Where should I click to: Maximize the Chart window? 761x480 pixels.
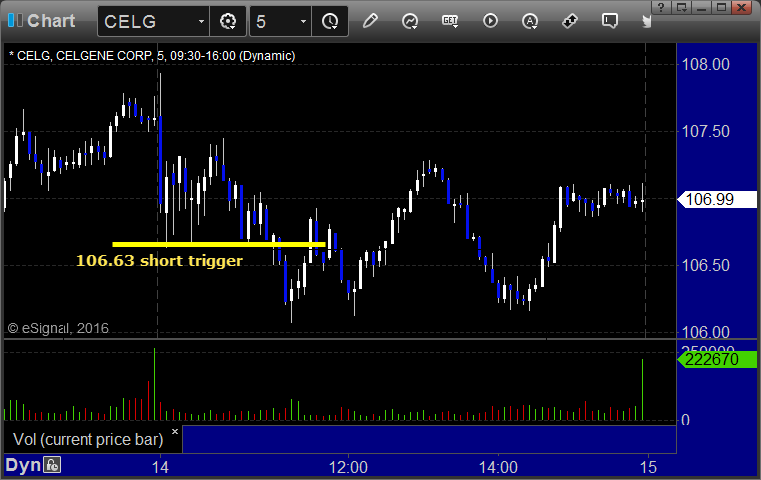click(722, 7)
